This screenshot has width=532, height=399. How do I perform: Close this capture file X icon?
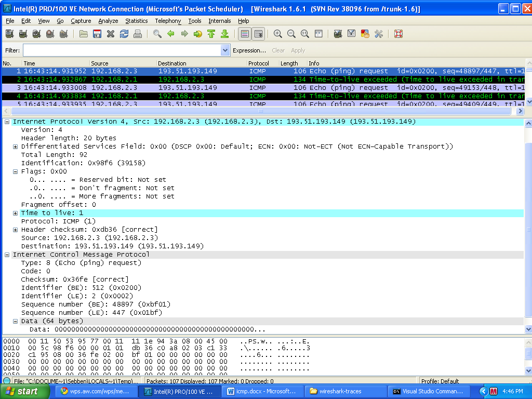(111, 34)
